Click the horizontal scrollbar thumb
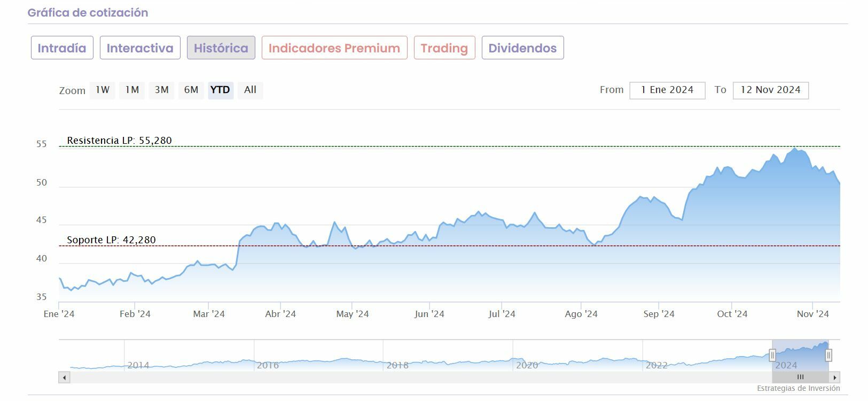Viewport: 868px width, 401px height. pyautogui.click(x=800, y=377)
